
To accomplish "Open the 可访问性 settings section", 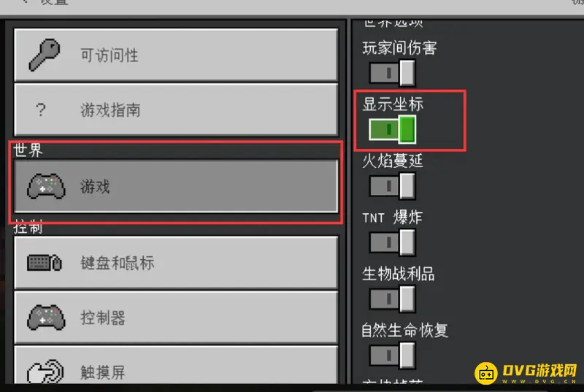I will coord(176,55).
